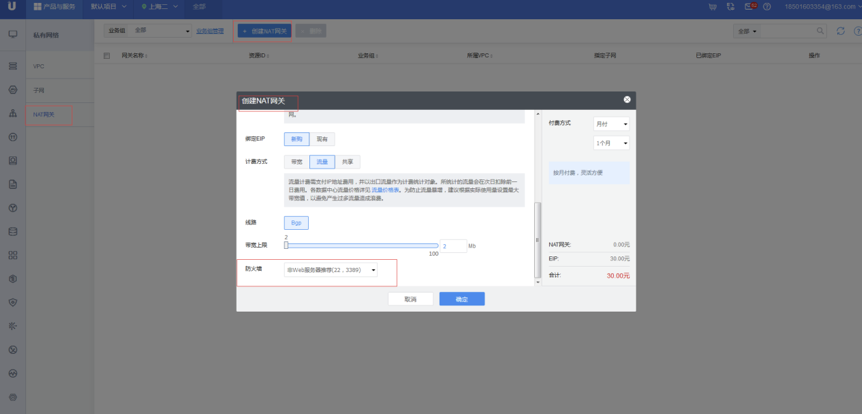862x414 pixels.
Task: Click the UCloud logo at top-left corner
Action: 12,7
